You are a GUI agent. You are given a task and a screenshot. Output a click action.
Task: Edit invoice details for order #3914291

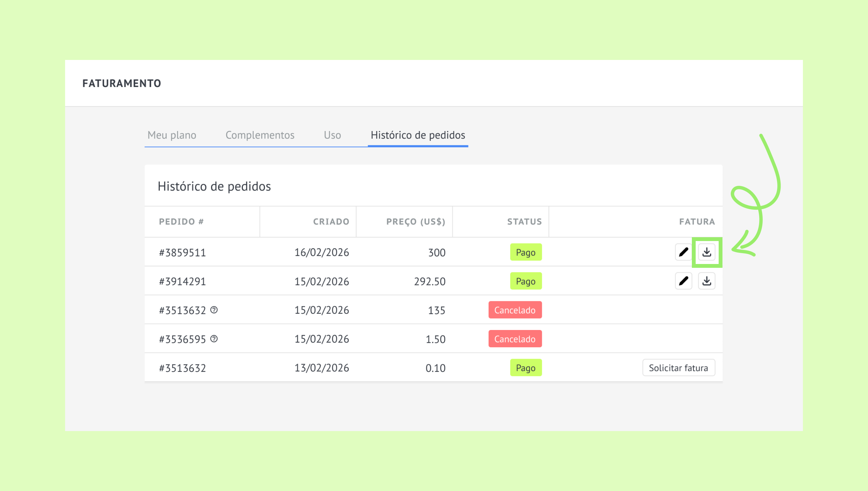(x=684, y=281)
